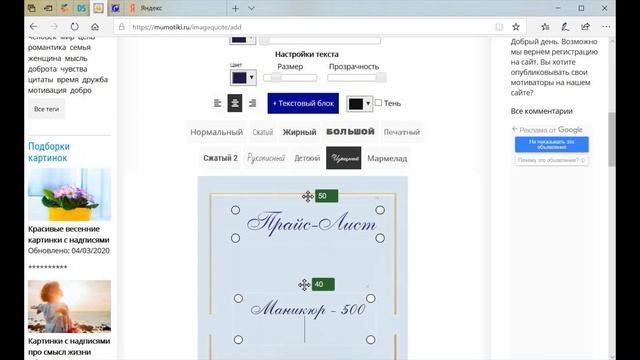Click the Размер slider handle
The image size is (640, 360).
tap(276, 77)
